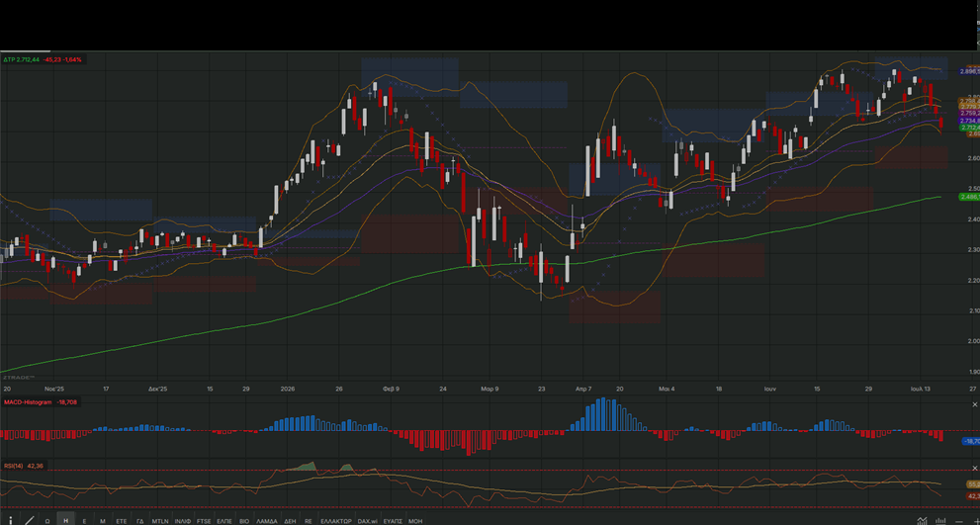Click the Απρ 7 date axis label
This screenshot has height=525, width=980.
[x=583, y=389]
